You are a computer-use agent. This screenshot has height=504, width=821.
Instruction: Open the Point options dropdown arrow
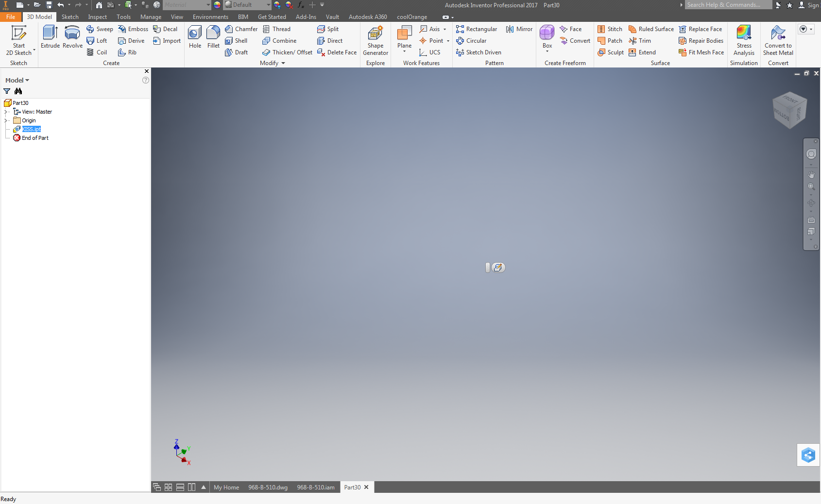click(x=448, y=41)
